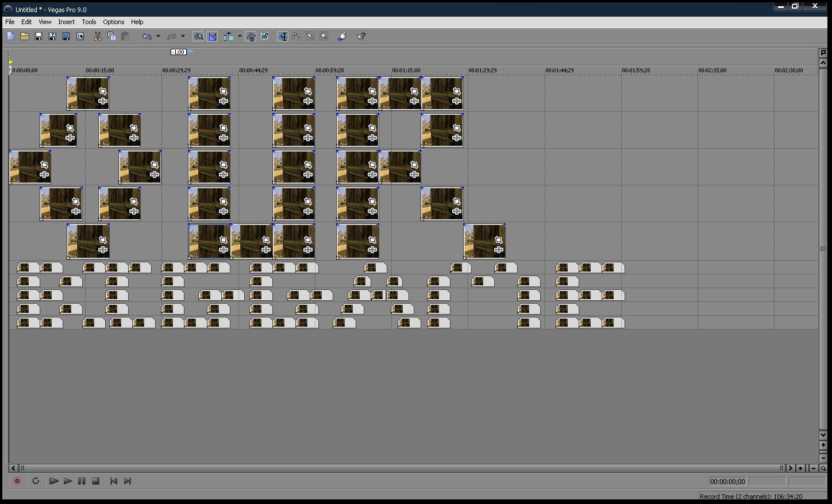Open the Render As dialog from the toolbar

tap(66, 36)
